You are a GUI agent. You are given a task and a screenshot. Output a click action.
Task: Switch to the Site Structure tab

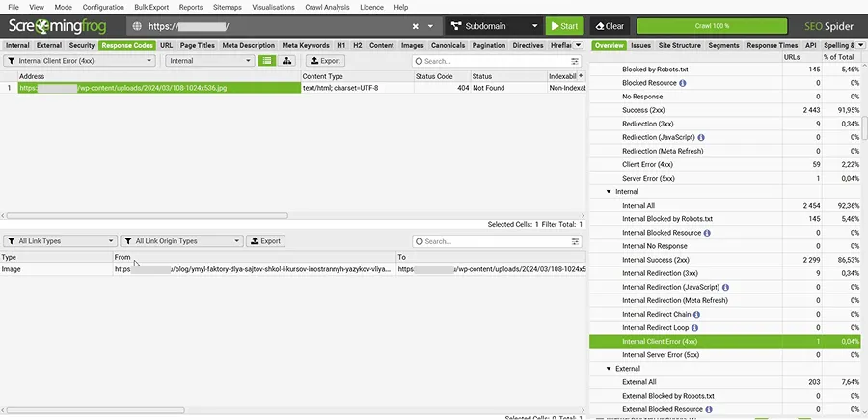click(679, 46)
